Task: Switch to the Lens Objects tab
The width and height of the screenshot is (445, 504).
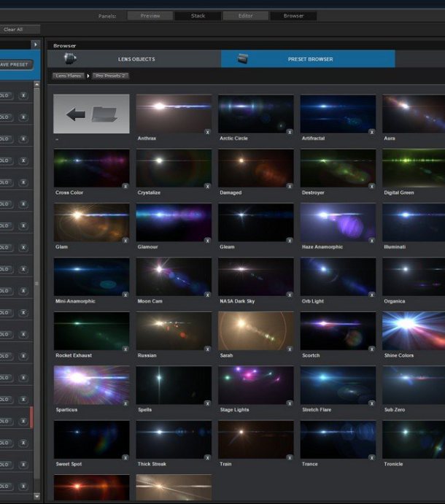Action: click(134, 59)
